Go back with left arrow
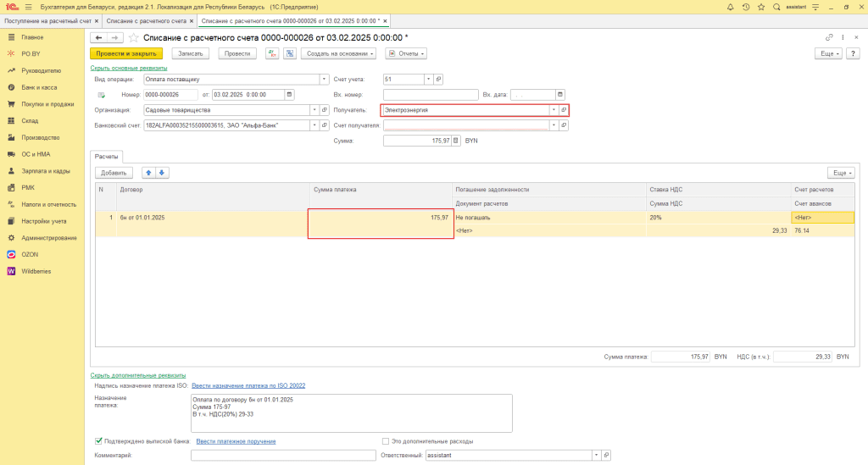The width and height of the screenshot is (868, 465). 98,37
